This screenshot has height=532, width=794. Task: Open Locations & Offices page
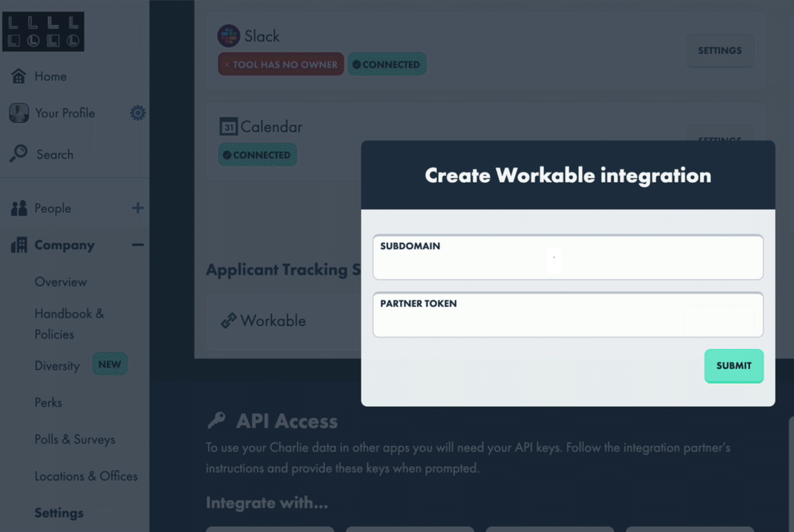(86, 476)
